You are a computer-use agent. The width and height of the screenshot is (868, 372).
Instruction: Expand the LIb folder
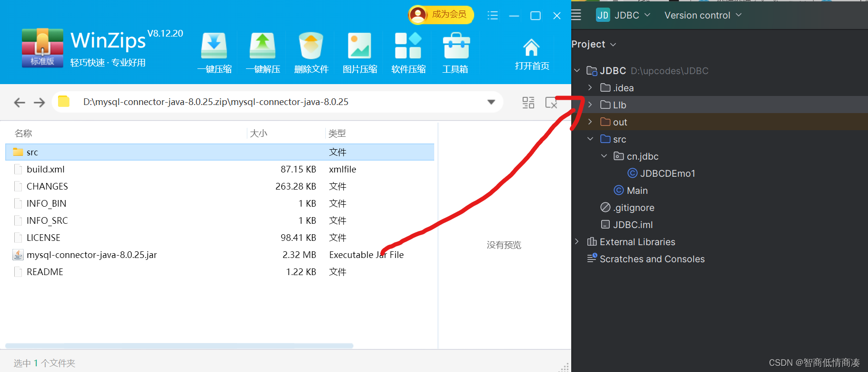(590, 105)
